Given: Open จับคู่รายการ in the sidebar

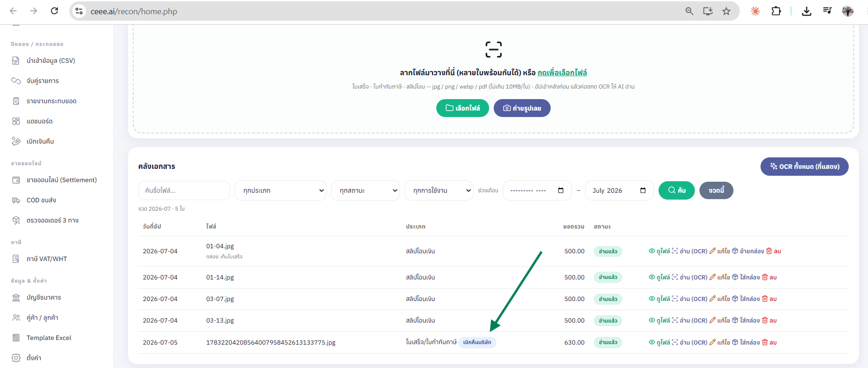Looking at the screenshot, I should [42, 81].
